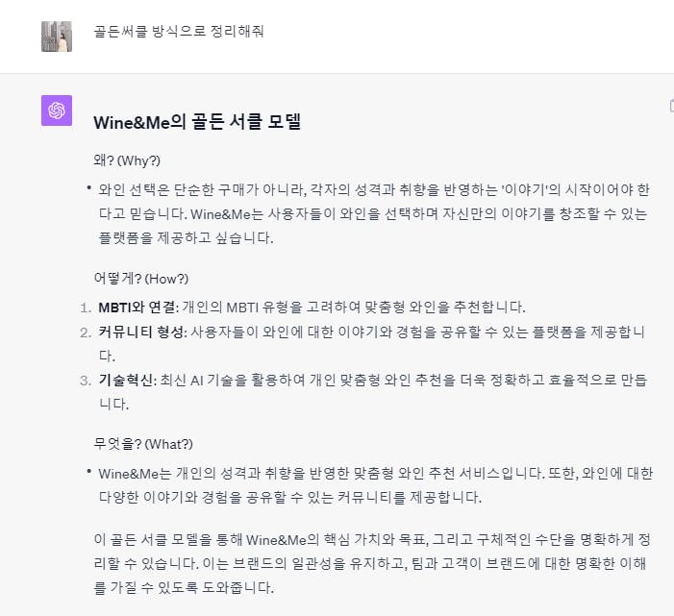
Task: Click the bullet before '와인 선택은'
Action: (x=88, y=187)
